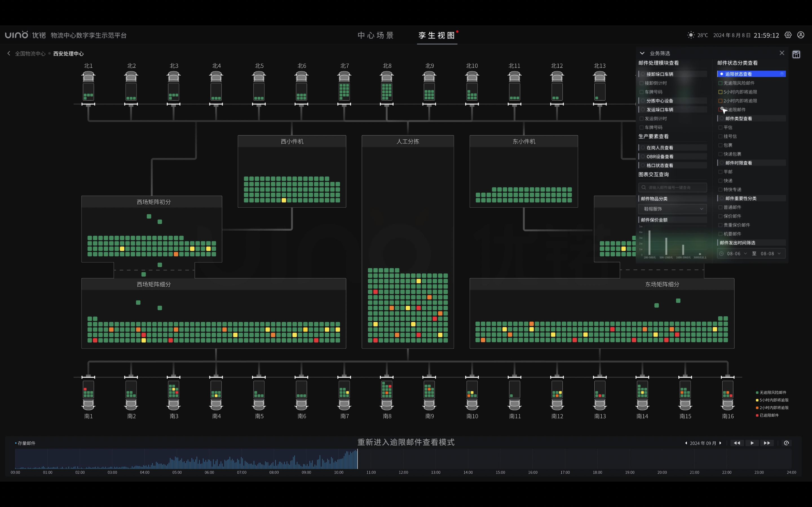Click the back arrow beside 全国物流中心
812x507 pixels.
(x=9, y=53)
